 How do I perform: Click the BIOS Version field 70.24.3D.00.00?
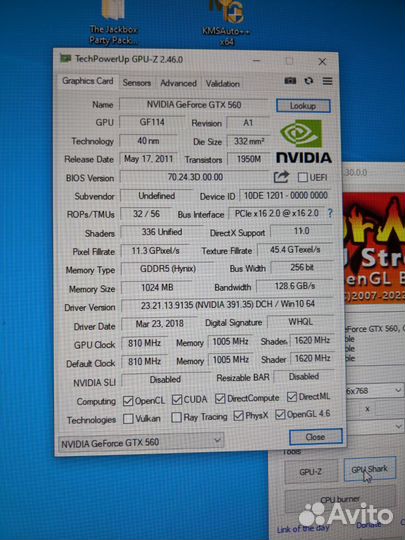pos(195,177)
